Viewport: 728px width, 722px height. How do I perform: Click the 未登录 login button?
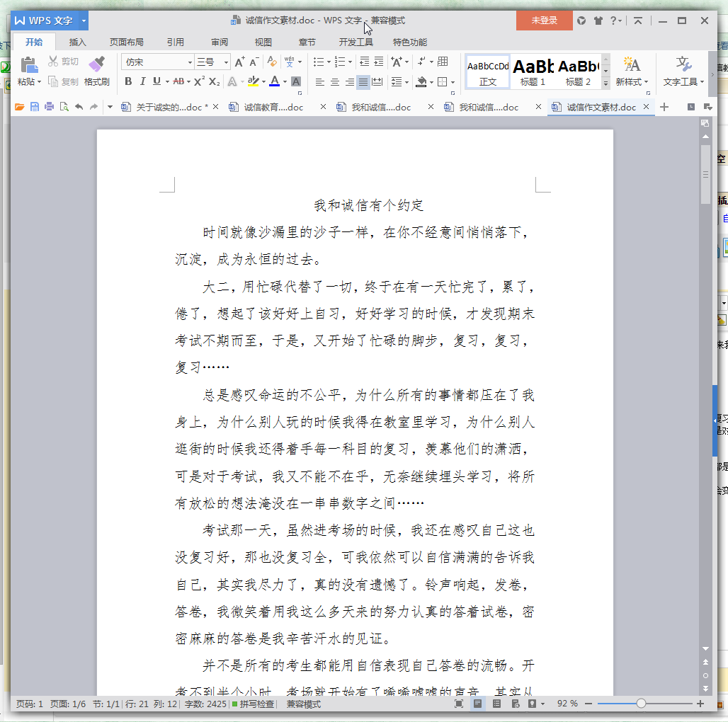tap(544, 21)
